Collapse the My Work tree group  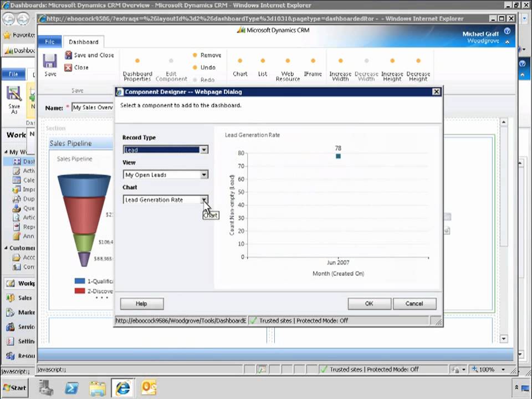(x=6, y=152)
